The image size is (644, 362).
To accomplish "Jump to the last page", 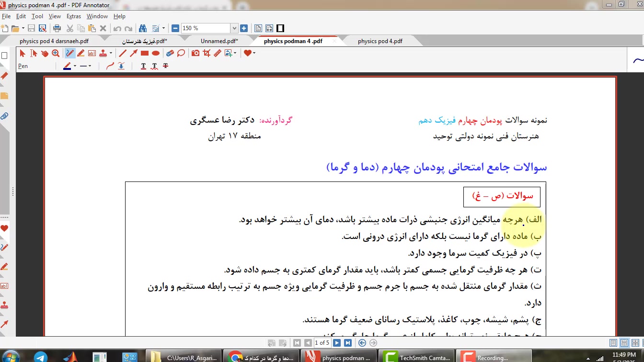I will pos(348,343).
